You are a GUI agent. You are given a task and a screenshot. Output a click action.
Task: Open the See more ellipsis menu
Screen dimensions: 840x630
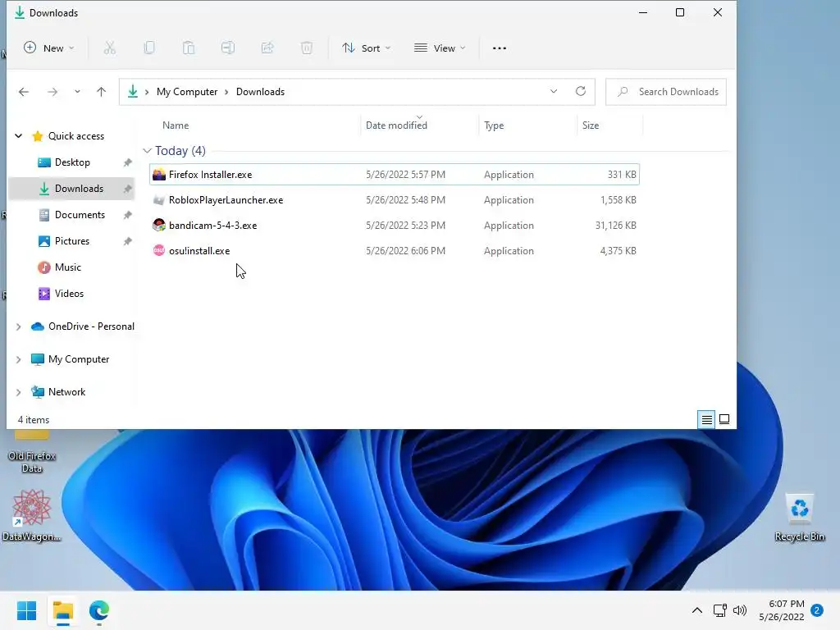click(x=500, y=48)
